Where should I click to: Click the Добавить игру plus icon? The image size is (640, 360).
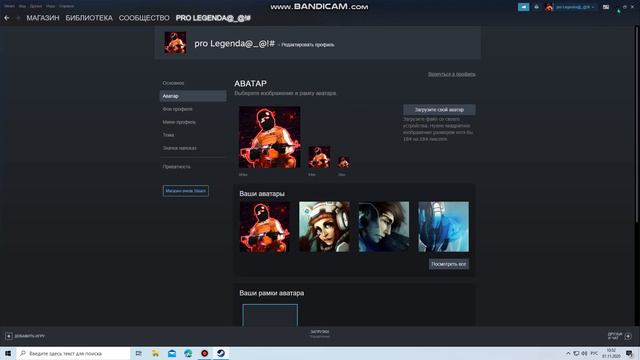[x=9, y=336]
